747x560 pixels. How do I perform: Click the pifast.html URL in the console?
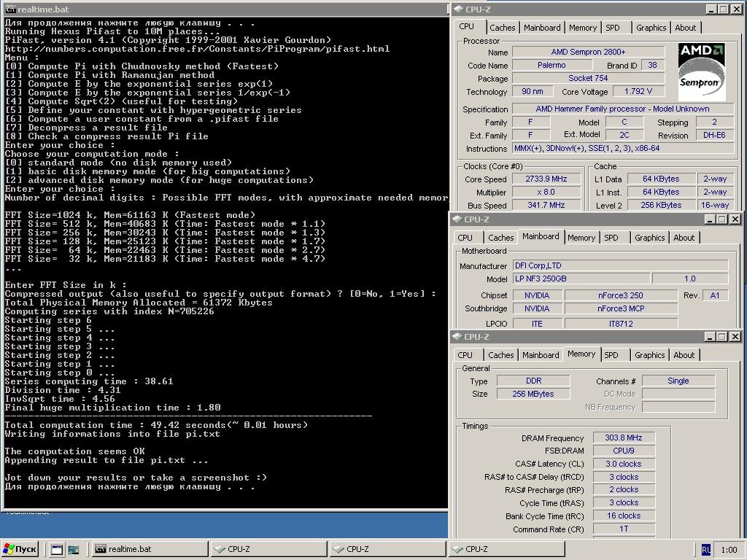(197, 49)
